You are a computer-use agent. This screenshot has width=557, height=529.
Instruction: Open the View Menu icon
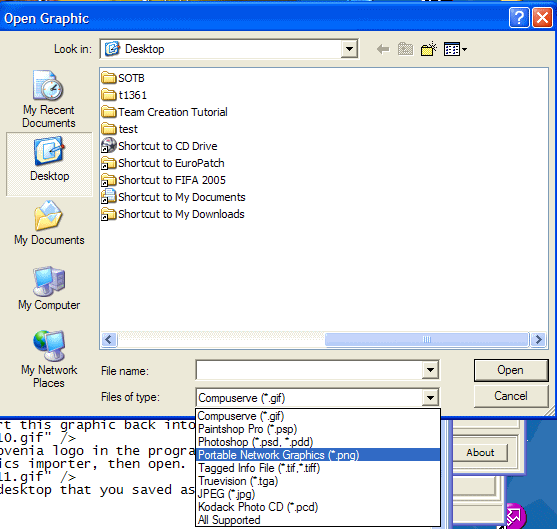tap(455, 49)
